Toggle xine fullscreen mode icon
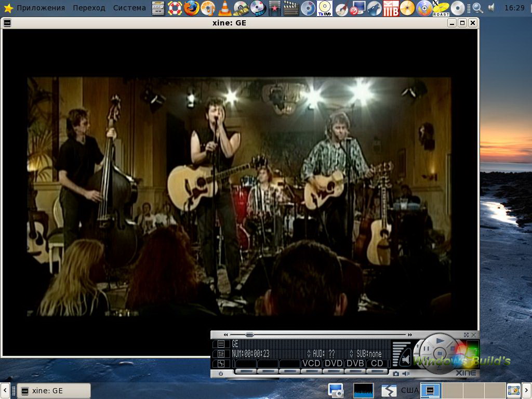This screenshot has height=399, width=532. click(x=466, y=335)
